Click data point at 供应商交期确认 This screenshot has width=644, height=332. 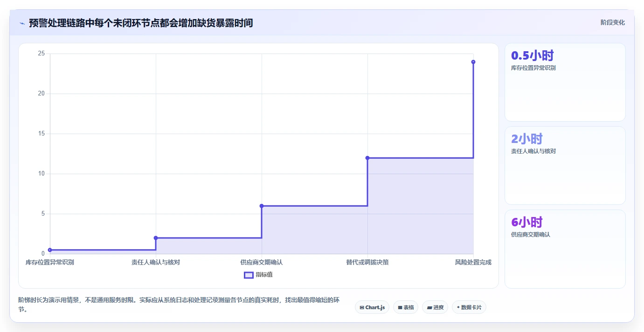coord(262,206)
